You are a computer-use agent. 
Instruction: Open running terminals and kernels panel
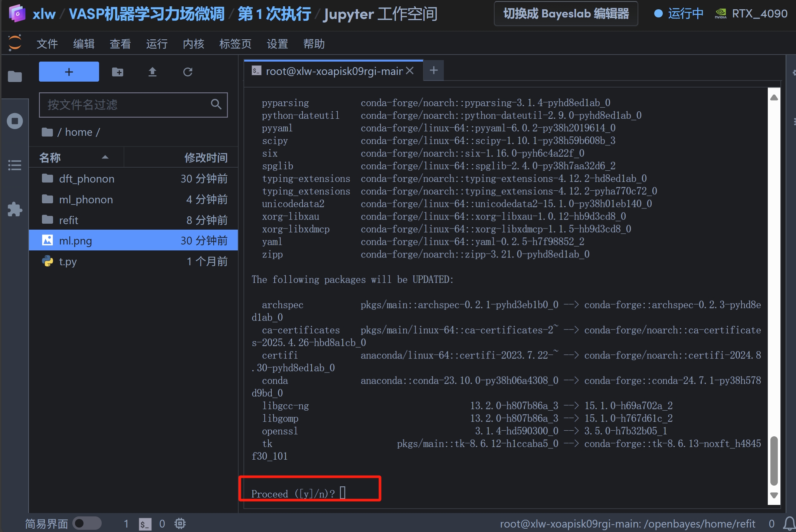(15, 121)
